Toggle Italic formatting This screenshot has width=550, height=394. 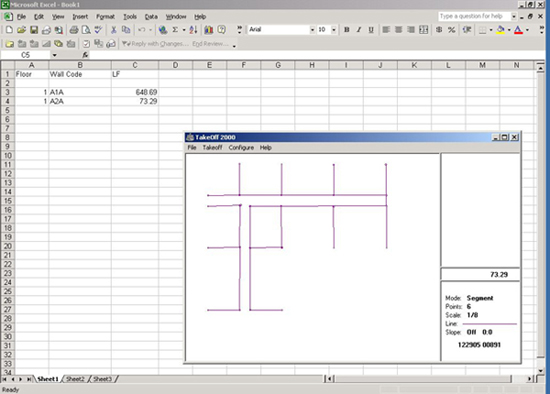[x=358, y=30]
